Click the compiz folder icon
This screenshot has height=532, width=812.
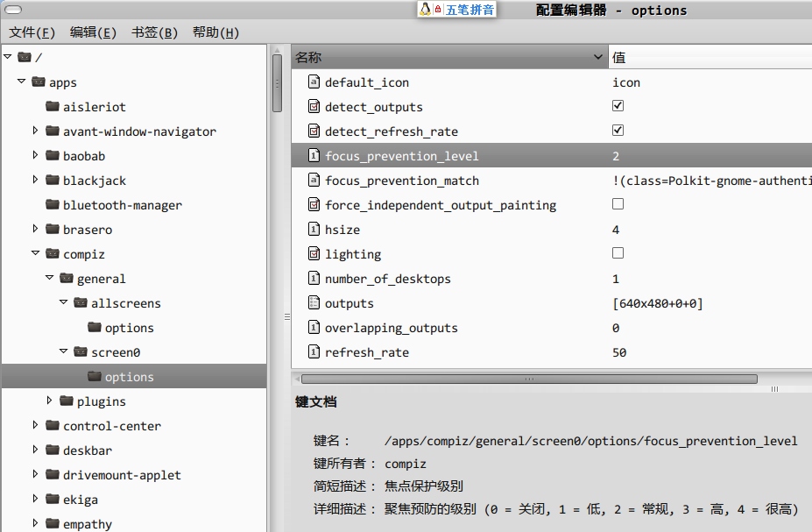(53, 253)
